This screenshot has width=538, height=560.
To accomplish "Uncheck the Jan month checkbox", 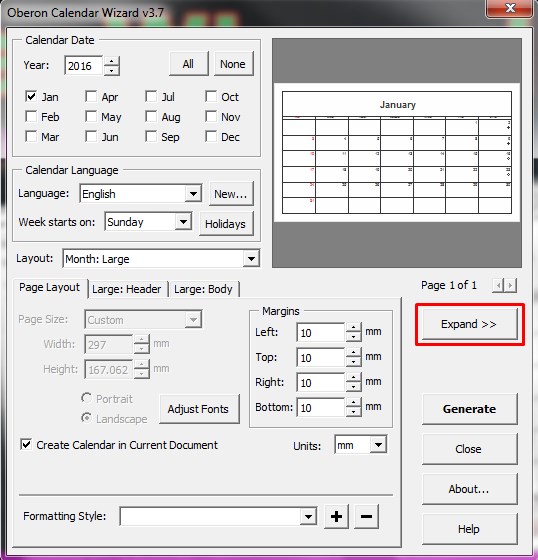I will pos(31,96).
